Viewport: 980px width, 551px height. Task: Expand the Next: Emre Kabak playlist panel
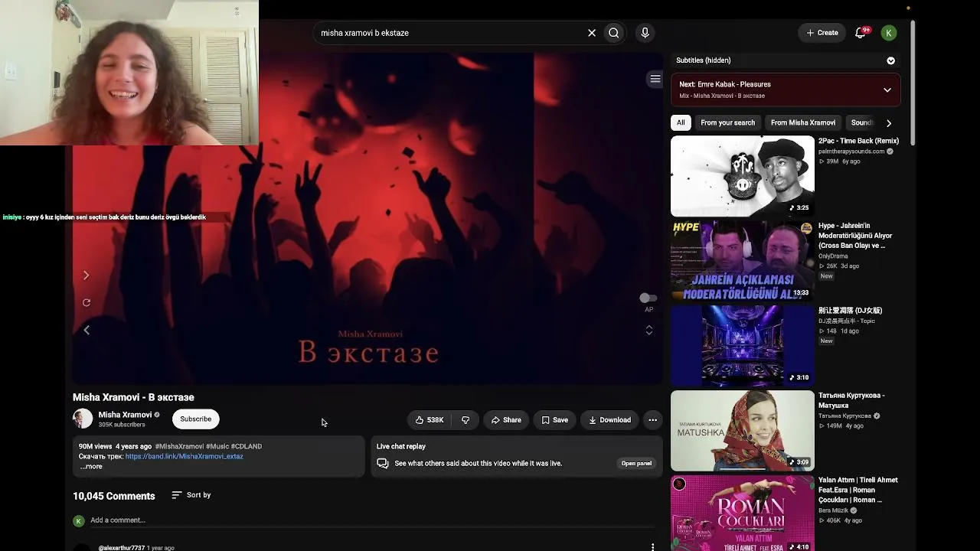[x=887, y=90]
